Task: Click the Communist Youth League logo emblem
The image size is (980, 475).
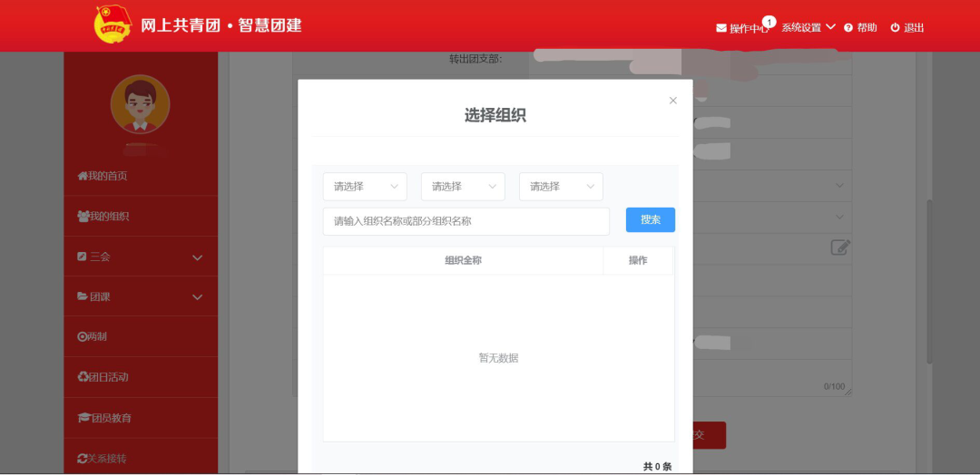Action: click(x=113, y=24)
